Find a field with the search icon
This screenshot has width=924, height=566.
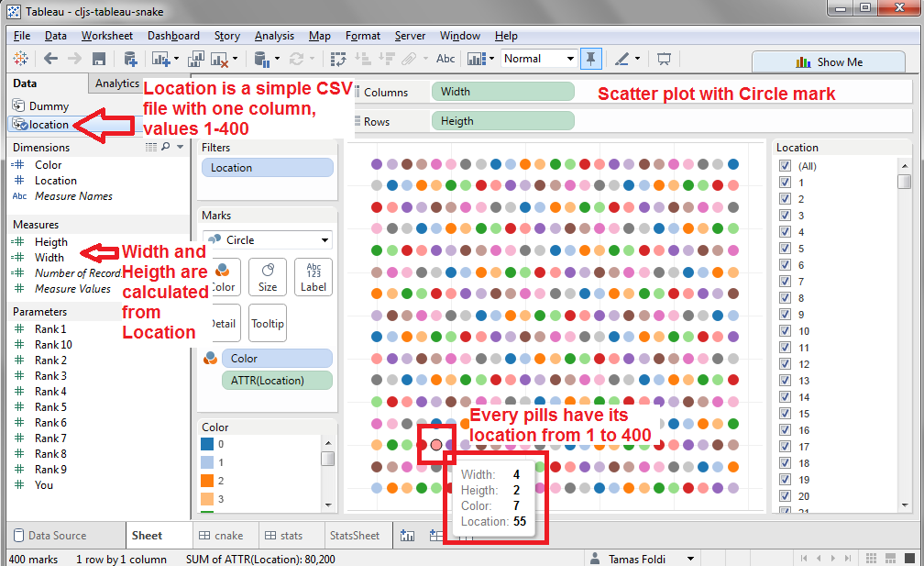coord(166,146)
